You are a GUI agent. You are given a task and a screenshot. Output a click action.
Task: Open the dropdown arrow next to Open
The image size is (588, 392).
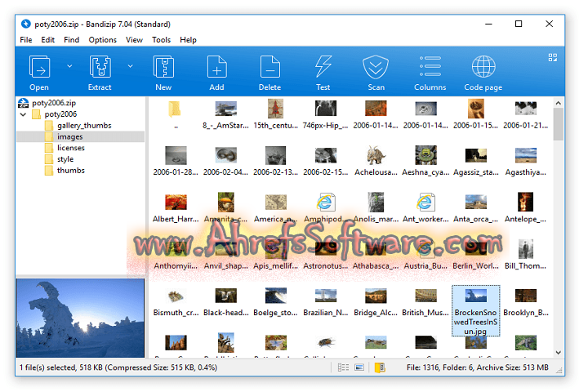pos(69,65)
